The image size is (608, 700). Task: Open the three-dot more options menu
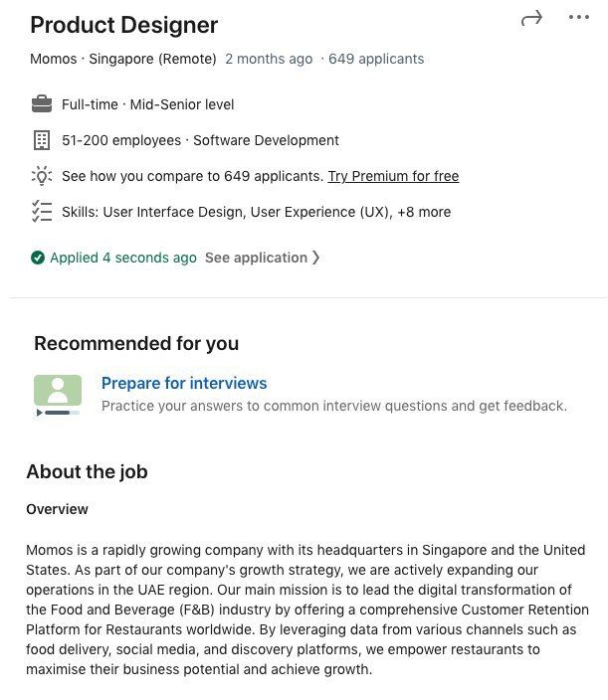click(x=578, y=18)
